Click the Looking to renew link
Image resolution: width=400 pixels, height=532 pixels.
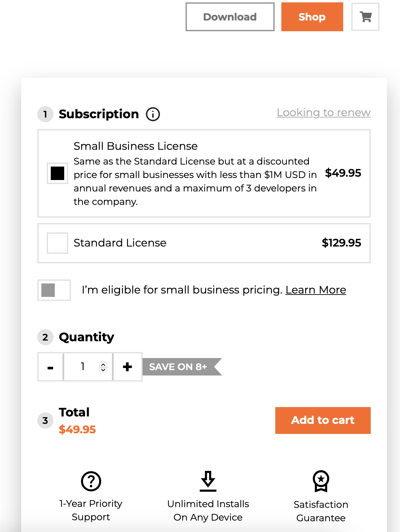(x=323, y=113)
